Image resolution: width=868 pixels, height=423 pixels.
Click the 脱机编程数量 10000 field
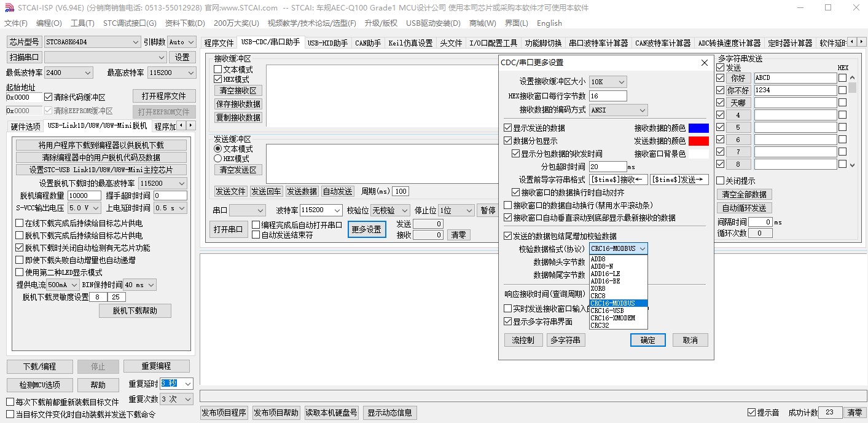pos(85,196)
